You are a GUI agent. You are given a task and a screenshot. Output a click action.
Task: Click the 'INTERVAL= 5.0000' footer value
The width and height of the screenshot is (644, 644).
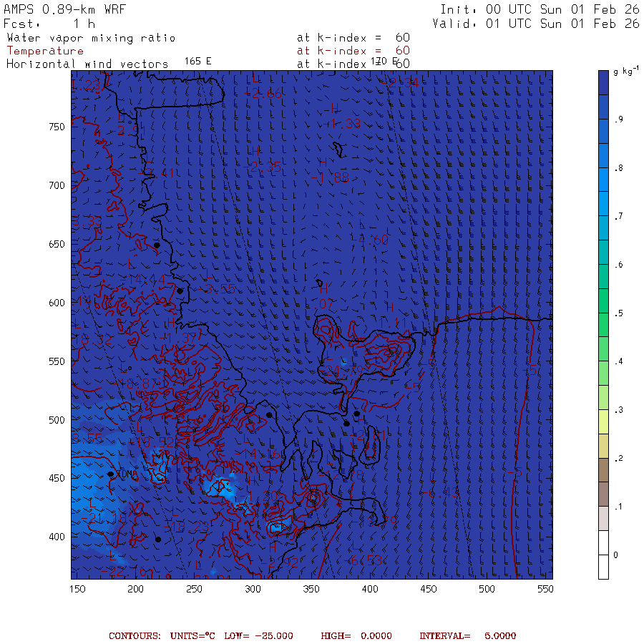[467, 636]
